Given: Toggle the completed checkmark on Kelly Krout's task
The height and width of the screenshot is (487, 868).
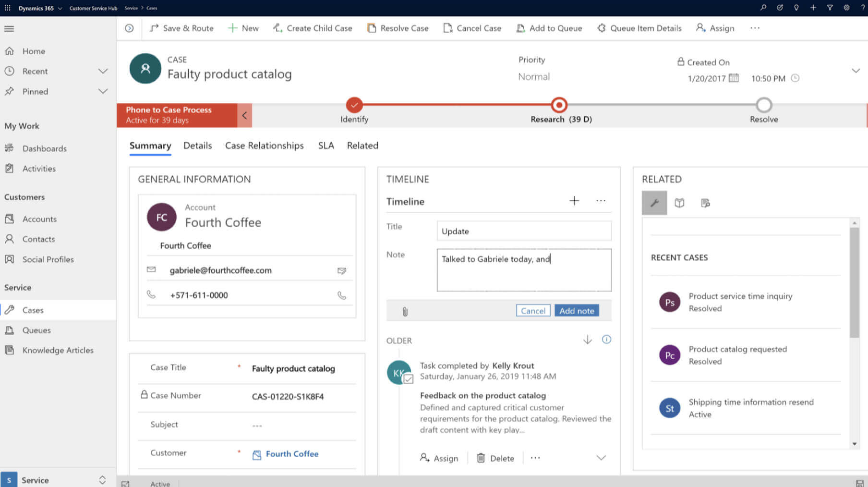Looking at the screenshot, I should point(408,379).
